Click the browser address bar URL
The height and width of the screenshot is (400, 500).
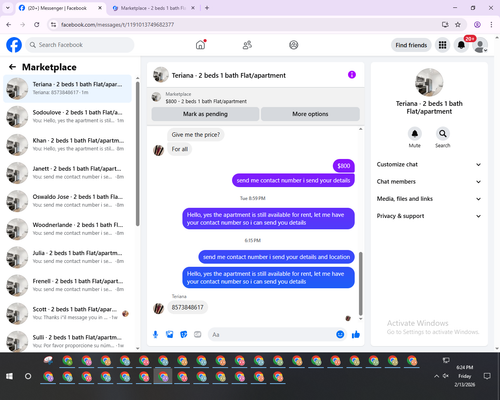[117, 25]
